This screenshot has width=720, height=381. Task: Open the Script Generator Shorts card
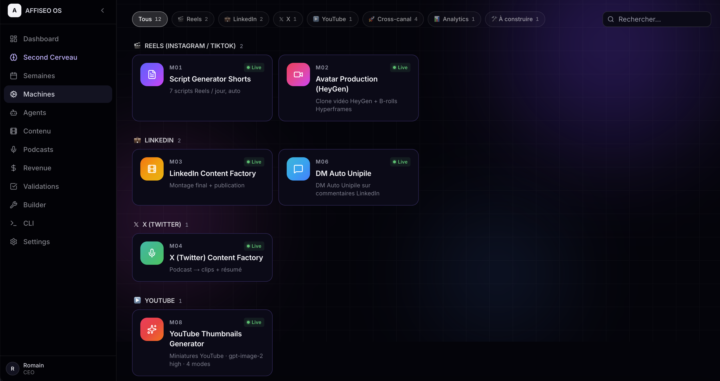[202, 88]
